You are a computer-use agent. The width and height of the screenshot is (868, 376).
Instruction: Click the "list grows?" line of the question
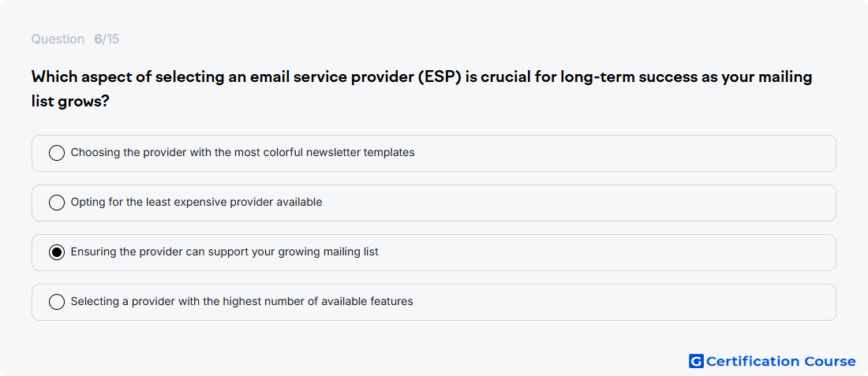[69, 102]
